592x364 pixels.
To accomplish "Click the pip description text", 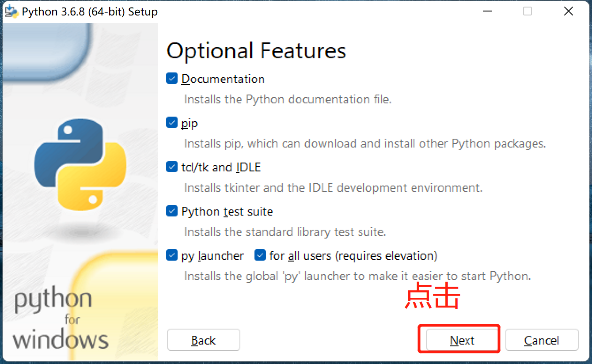I will click(x=365, y=144).
